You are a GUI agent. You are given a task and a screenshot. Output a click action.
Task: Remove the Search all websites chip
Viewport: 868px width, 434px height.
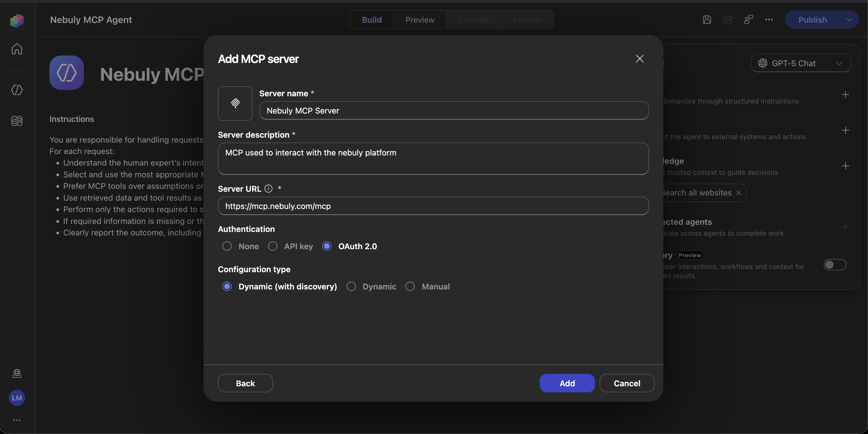click(x=739, y=193)
